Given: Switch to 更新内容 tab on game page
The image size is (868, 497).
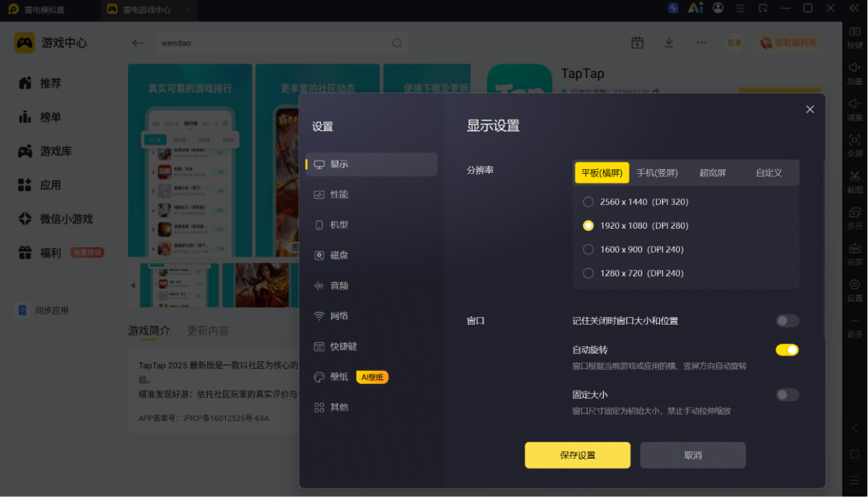Looking at the screenshot, I should [208, 331].
